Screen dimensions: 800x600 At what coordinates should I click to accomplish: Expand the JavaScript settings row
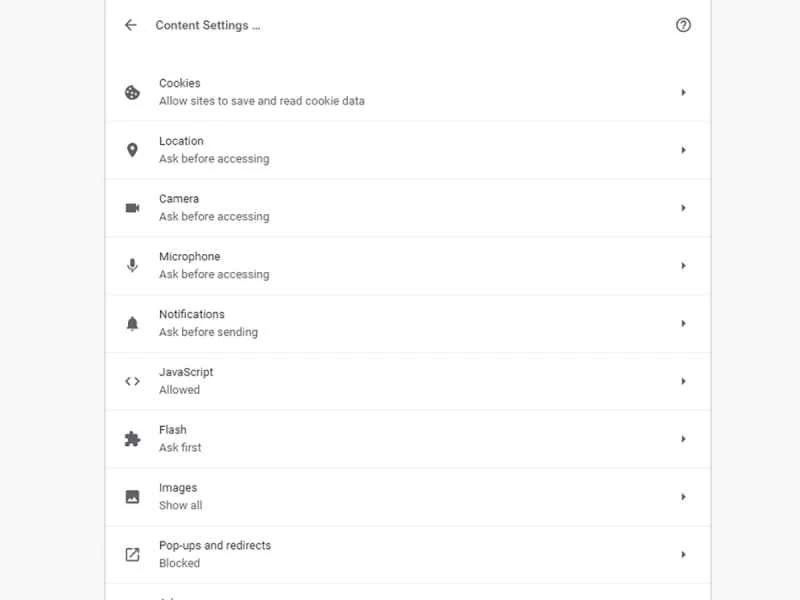pyautogui.click(x=684, y=381)
